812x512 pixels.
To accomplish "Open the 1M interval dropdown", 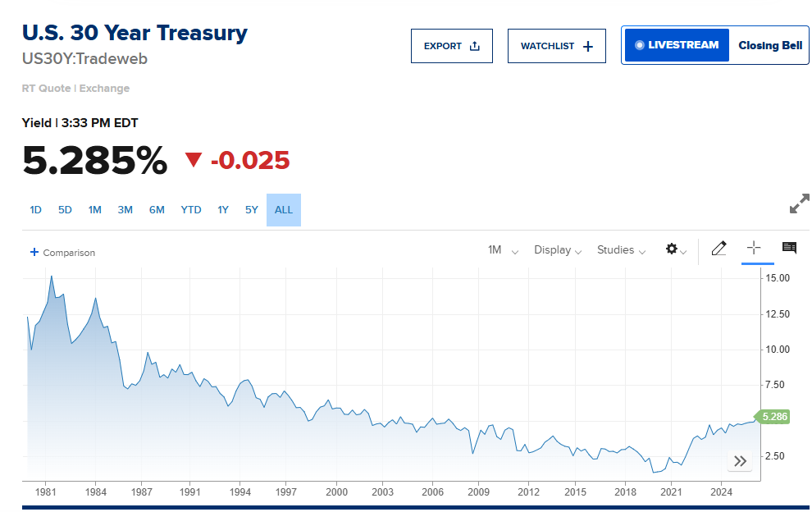I will coord(503,250).
